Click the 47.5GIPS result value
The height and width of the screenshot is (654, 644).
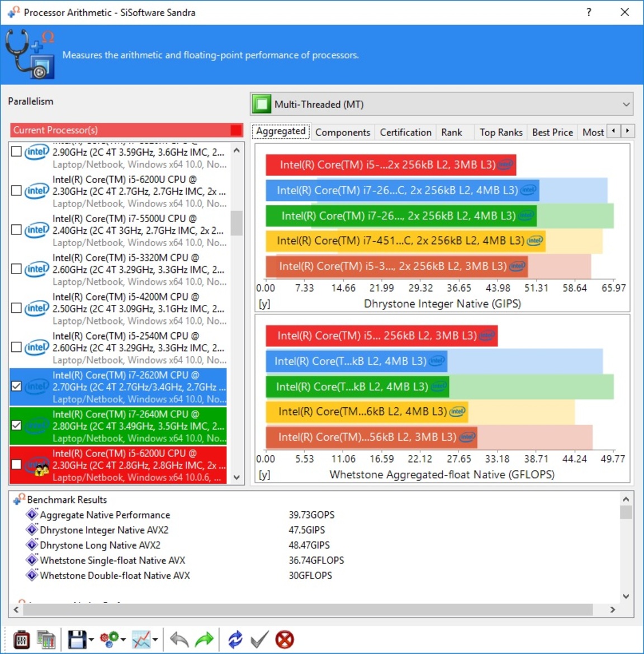point(306,530)
